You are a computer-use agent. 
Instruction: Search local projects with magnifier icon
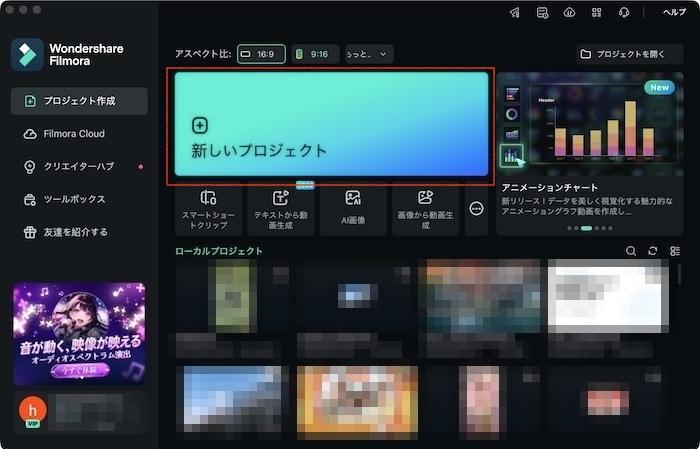[631, 251]
